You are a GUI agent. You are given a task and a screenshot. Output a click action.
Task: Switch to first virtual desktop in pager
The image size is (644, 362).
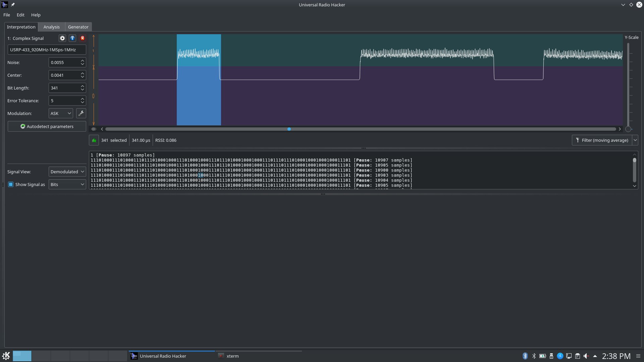(x=22, y=356)
